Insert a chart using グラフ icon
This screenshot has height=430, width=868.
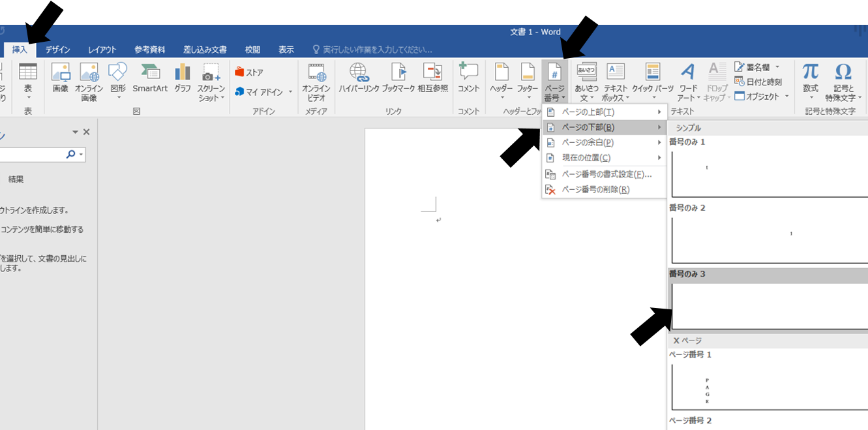tap(183, 78)
